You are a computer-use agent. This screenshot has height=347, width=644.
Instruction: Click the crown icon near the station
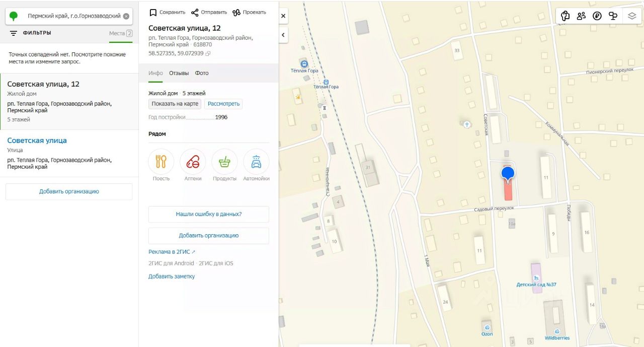point(298,97)
